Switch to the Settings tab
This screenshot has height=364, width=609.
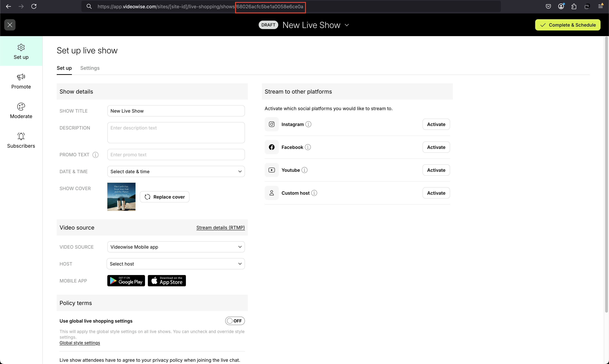(x=90, y=68)
